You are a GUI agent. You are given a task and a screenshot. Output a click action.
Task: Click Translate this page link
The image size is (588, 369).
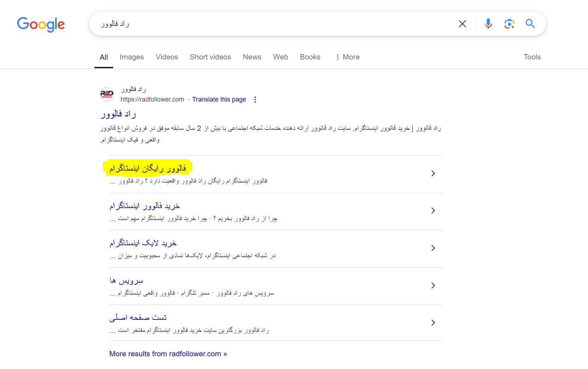tap(219, 99)
